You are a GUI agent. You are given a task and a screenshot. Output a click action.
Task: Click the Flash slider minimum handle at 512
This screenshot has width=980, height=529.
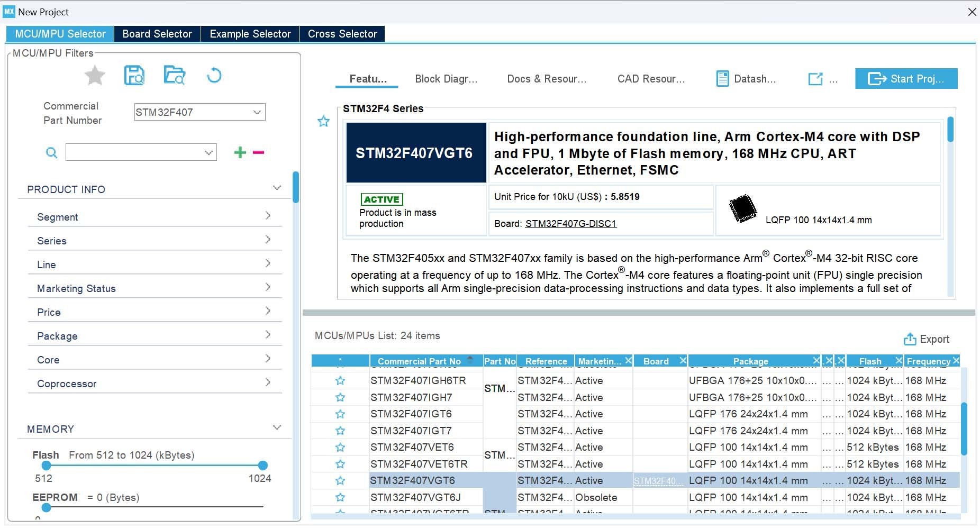[x=47, y=466]
